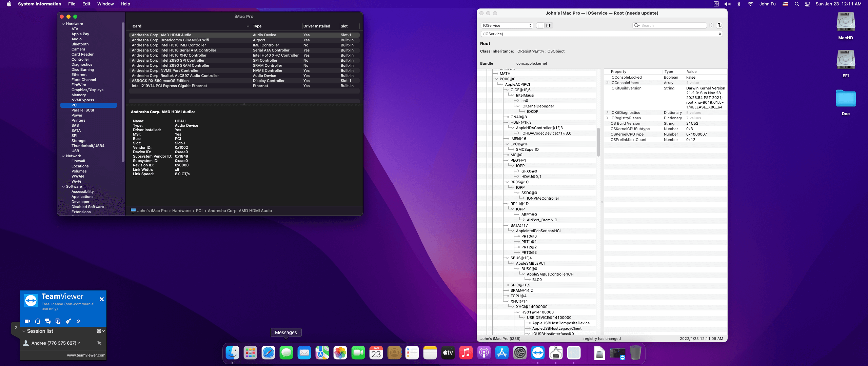Open the Help menu

pyautogui.click(x=125, y=4)
